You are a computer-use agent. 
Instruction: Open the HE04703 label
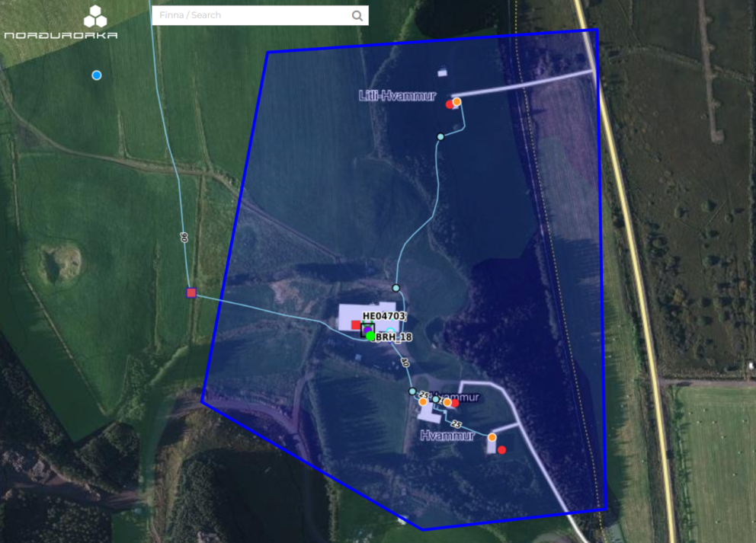[x=384, y=315]
